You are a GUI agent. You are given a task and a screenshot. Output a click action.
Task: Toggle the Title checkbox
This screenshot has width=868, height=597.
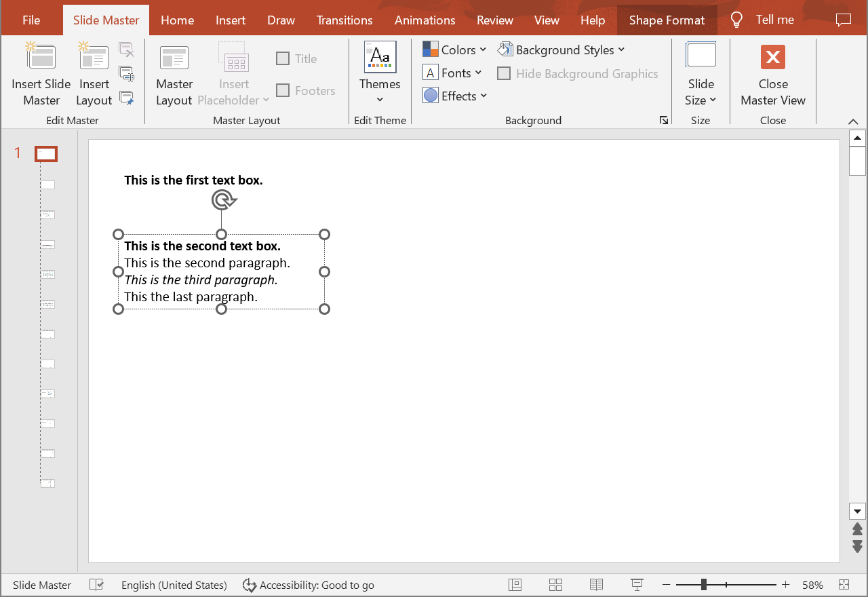tap(283, 58)
